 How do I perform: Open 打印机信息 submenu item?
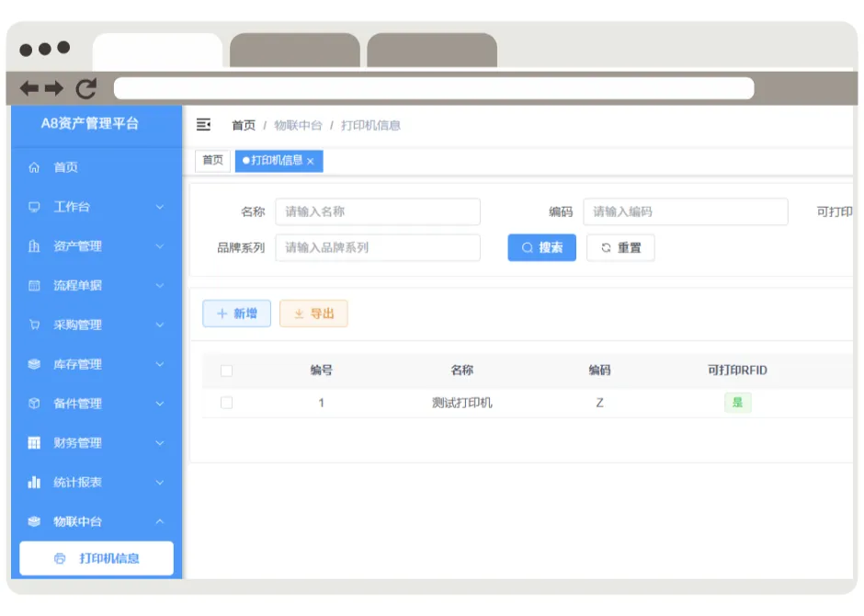point(97,559)
